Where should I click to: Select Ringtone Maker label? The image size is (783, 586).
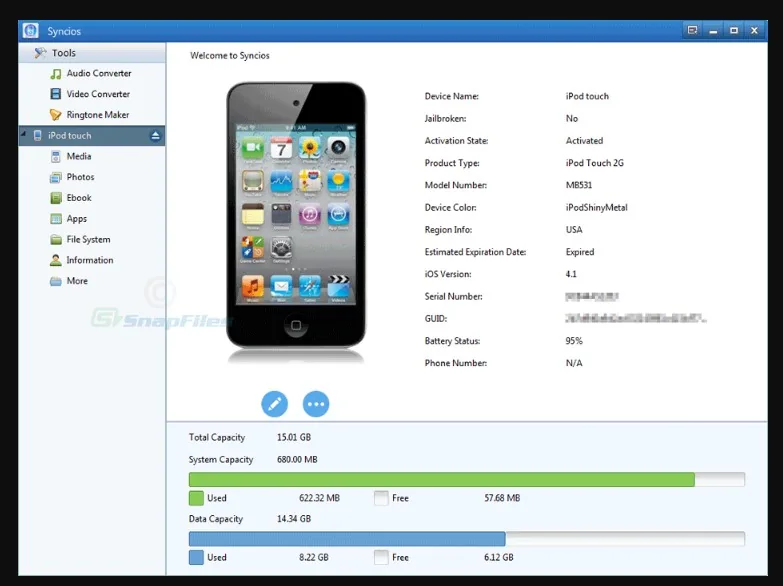(x=98, y=115)
